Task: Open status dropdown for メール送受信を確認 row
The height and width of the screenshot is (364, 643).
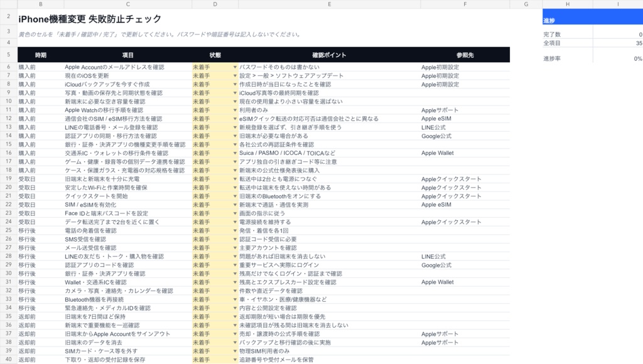Action: click(x=235, y=248)
